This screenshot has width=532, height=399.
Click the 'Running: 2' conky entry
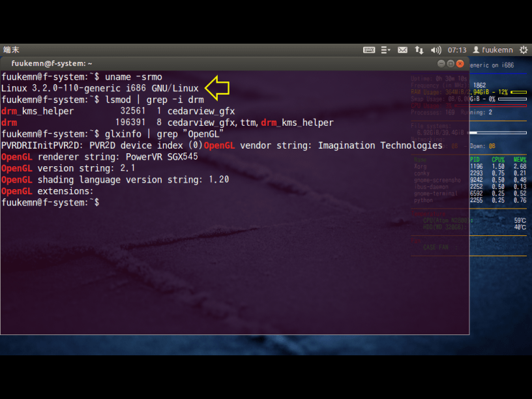coord(477,112)
